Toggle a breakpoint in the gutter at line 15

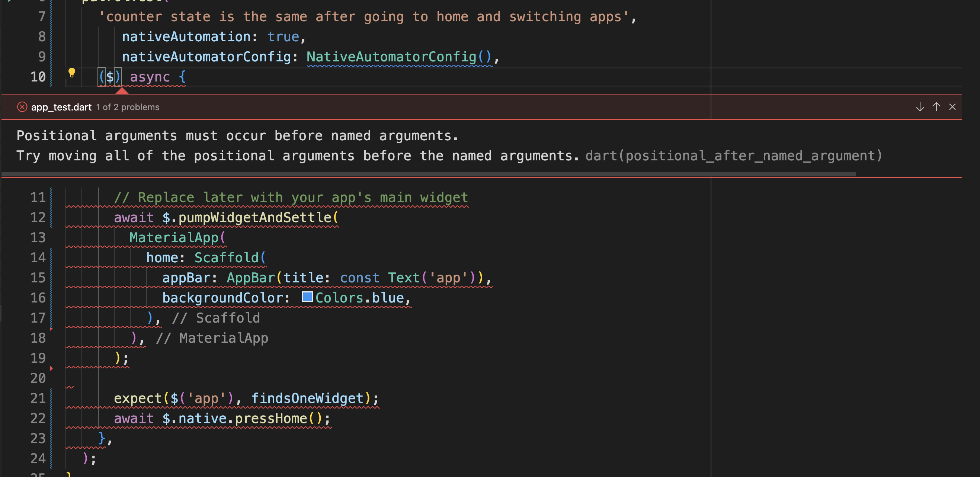click(15, 278)
